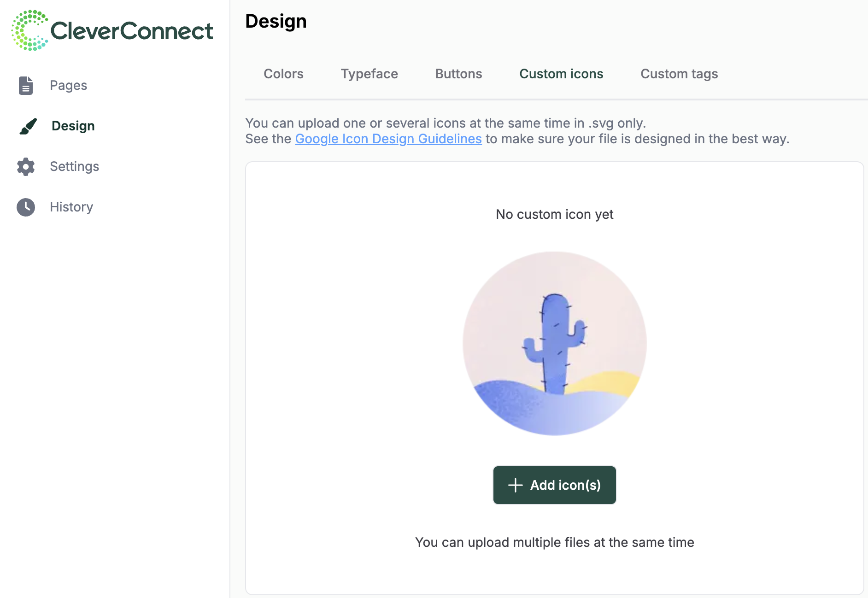Open the Buttons tab
This screenshot has width=868, height=598.
tap(458, 74)
